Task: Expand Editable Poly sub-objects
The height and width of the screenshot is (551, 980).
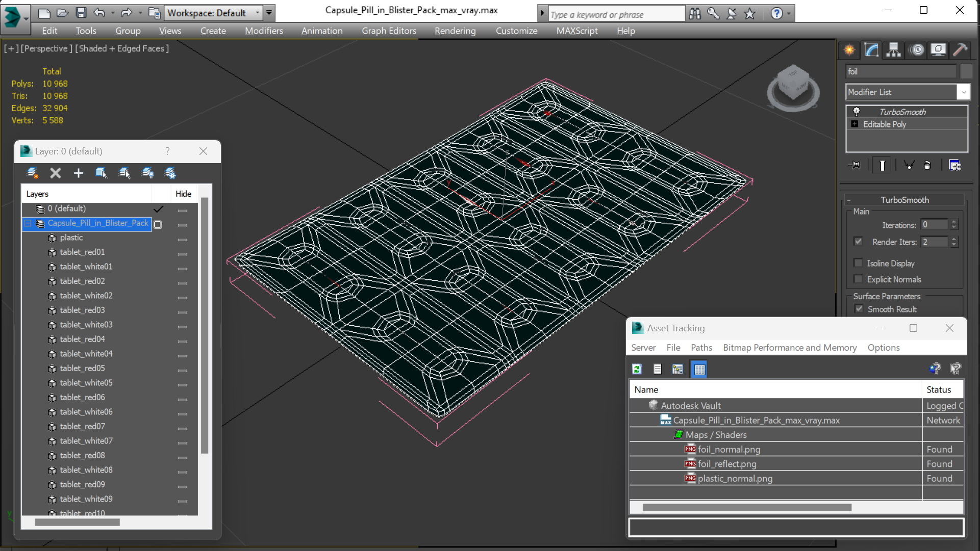Action: pyautogui.click(x=855, y=124)
